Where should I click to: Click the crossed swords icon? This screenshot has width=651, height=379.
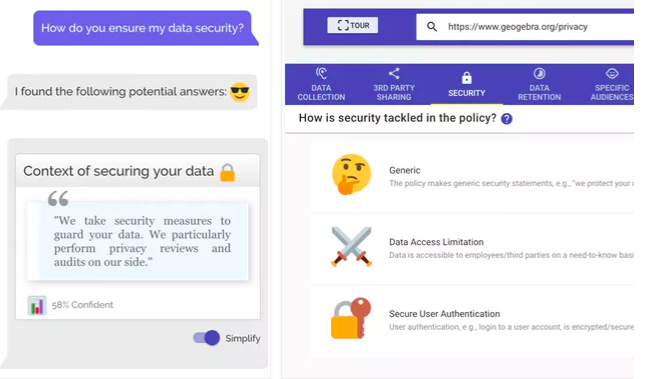click(x=351, y=246)
